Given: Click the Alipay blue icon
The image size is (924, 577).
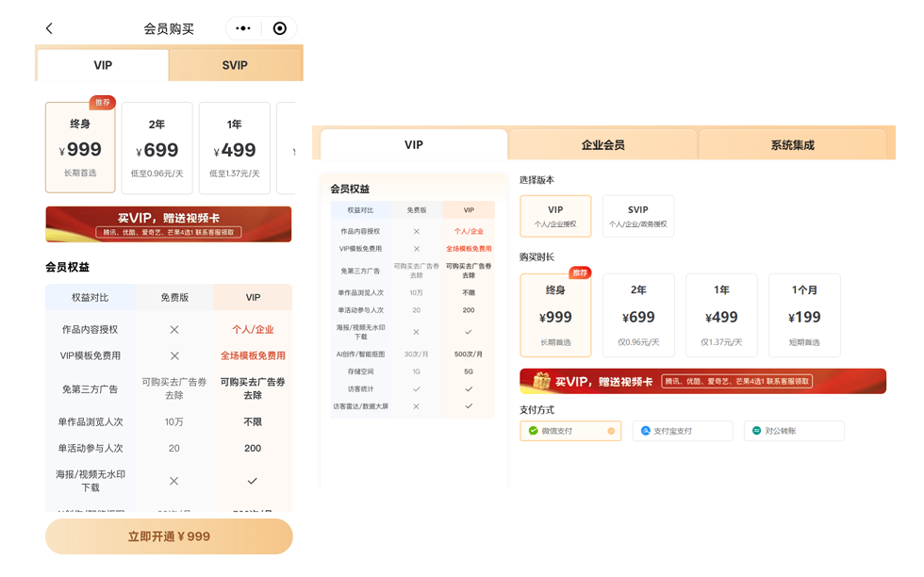Looking at the screenshot, I should (646, 431).
